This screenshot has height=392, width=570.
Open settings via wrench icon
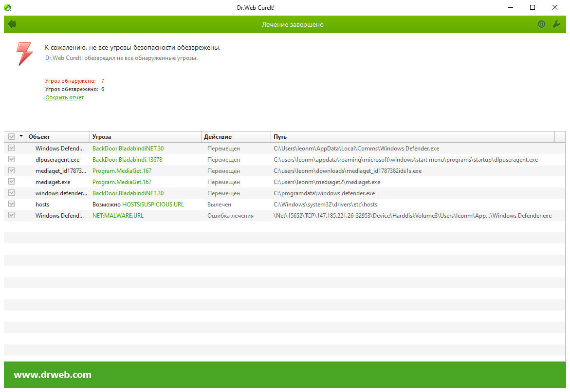click(x=556, y=24)
